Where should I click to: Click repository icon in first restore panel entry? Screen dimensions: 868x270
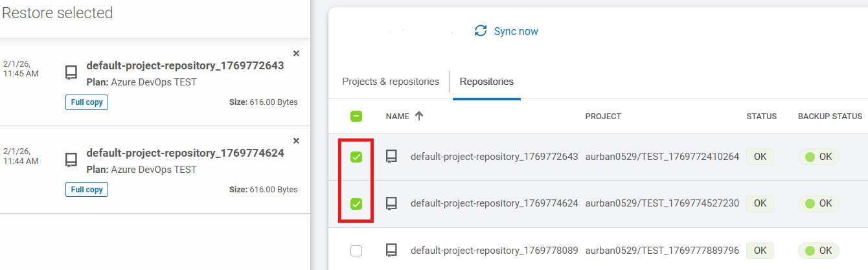tap(71, 73)
